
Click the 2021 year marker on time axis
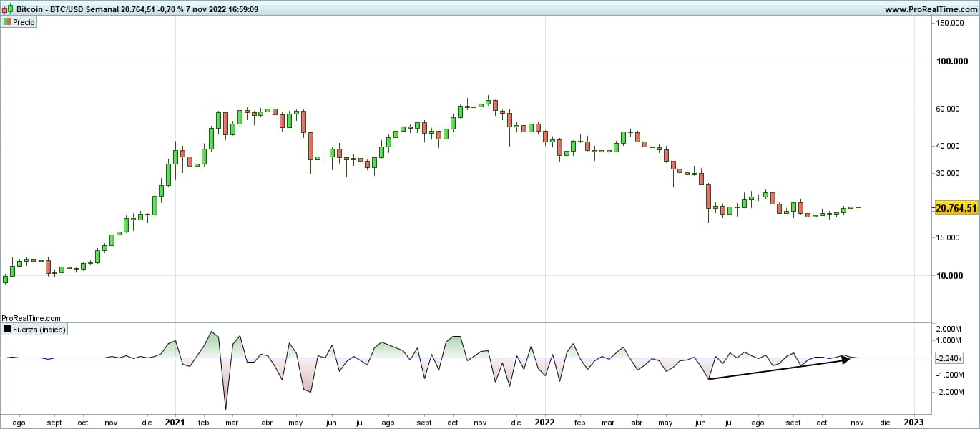click(175, 422)
